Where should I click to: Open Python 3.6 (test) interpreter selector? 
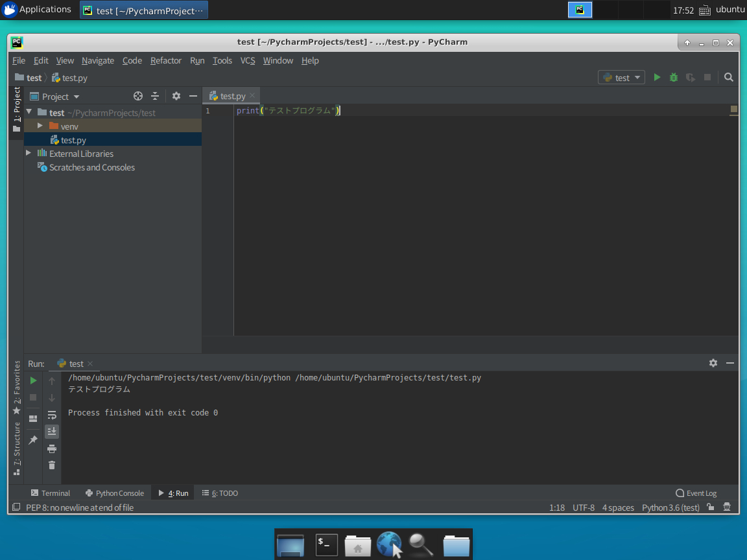pyautogui.click(x=670, y=507)
